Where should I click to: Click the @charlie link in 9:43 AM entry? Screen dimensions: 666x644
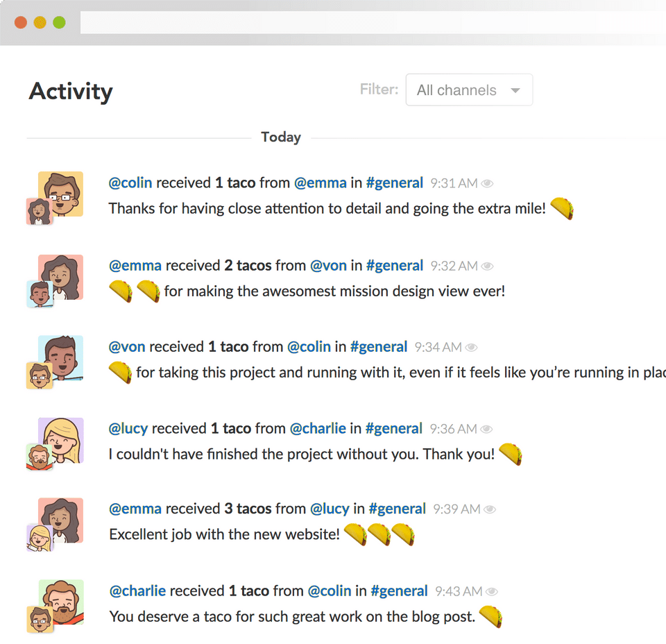[x=137, y=591]
